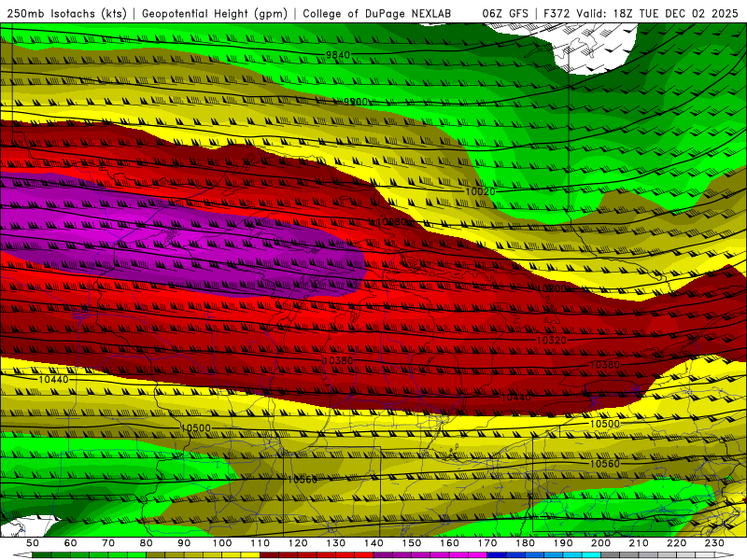Click the 'College of DuPage NEXLAB' label

click(x=377, y=14)
